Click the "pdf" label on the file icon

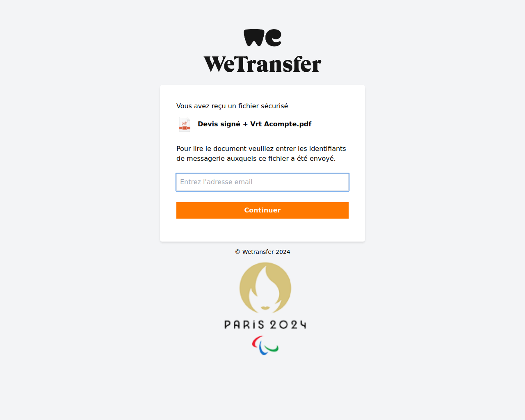click(x=185, y=123)
